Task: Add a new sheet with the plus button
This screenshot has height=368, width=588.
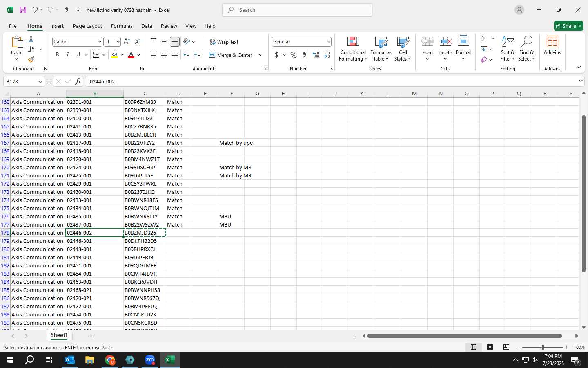Action: coord(92,336)
